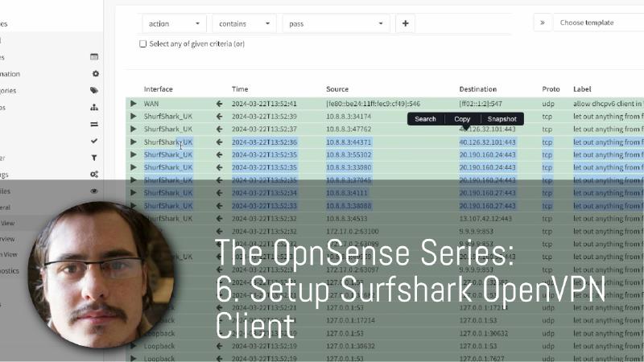Click Snapshot in the selection popup
Viewport: 644px width, 362px height.
(502, 119)
